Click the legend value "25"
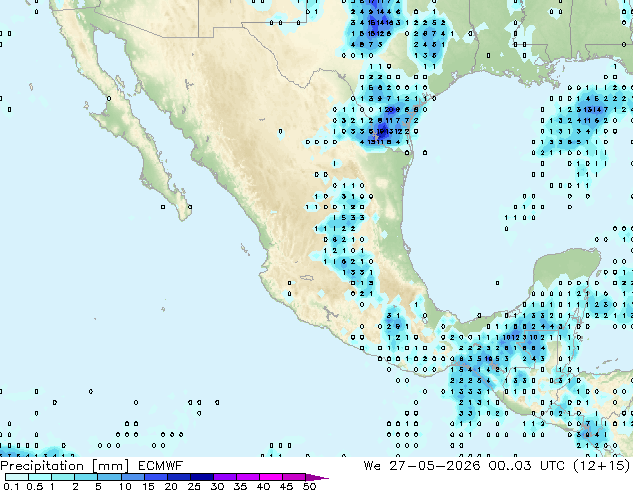This screenshot has width=634, height=490. click(x=194, y=486)
